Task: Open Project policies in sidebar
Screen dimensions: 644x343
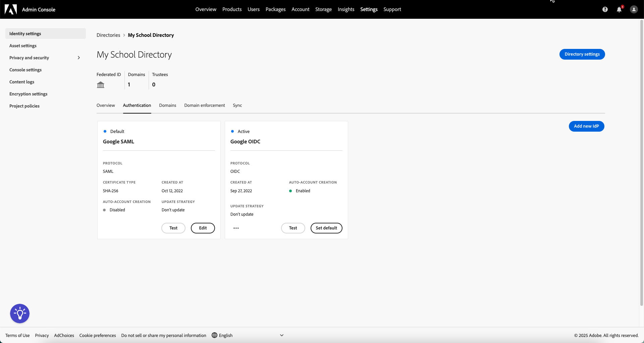Action: pos(46,106)
